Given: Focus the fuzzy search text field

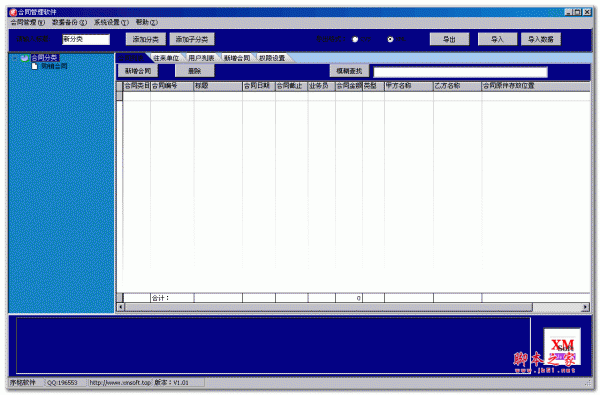Looking at the screenshot, I should [460, 72].
